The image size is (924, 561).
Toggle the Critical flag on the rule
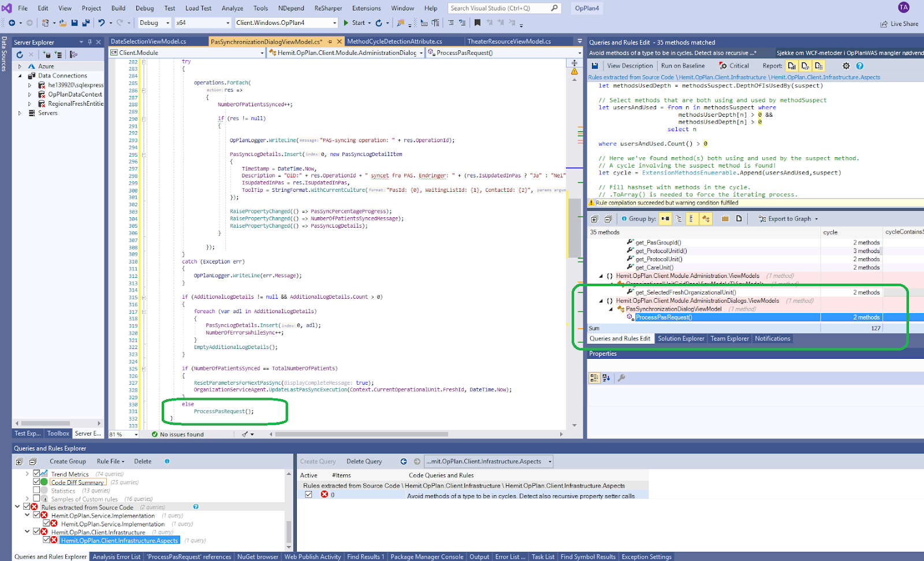pos(734,65)
